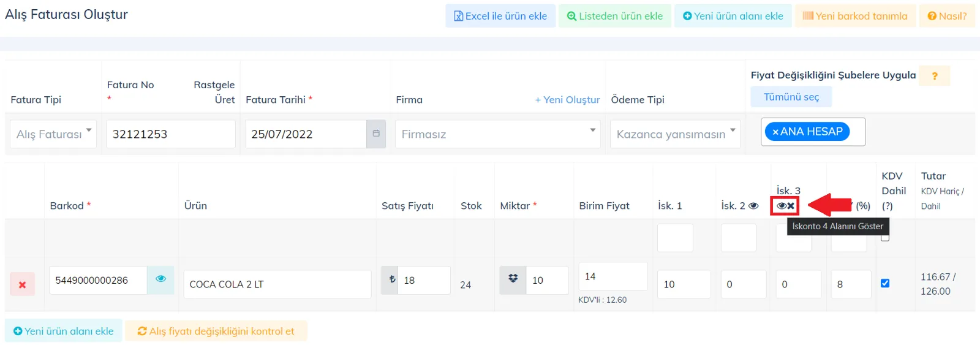Viewport: 980px width, 345px height.
Task: Click the Excel ile ürün ekle button
Action: 500,16
